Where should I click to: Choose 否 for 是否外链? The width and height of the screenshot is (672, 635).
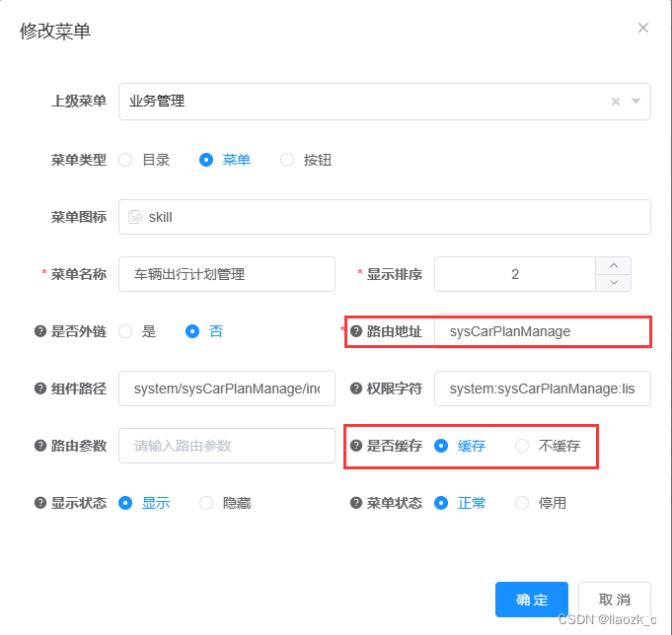point(192,331)
